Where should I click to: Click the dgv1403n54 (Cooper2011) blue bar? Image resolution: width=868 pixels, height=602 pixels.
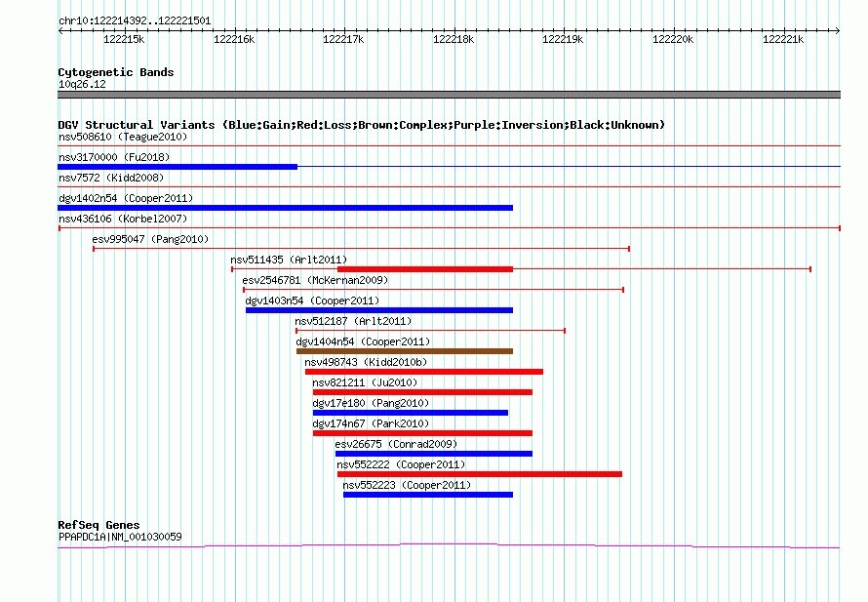(379, 310)
